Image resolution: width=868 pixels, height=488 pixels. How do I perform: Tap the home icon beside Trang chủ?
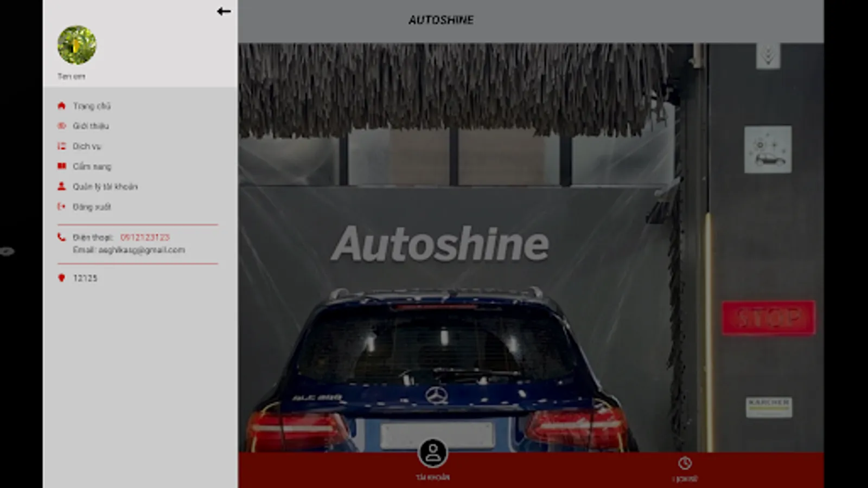(62, 106)
